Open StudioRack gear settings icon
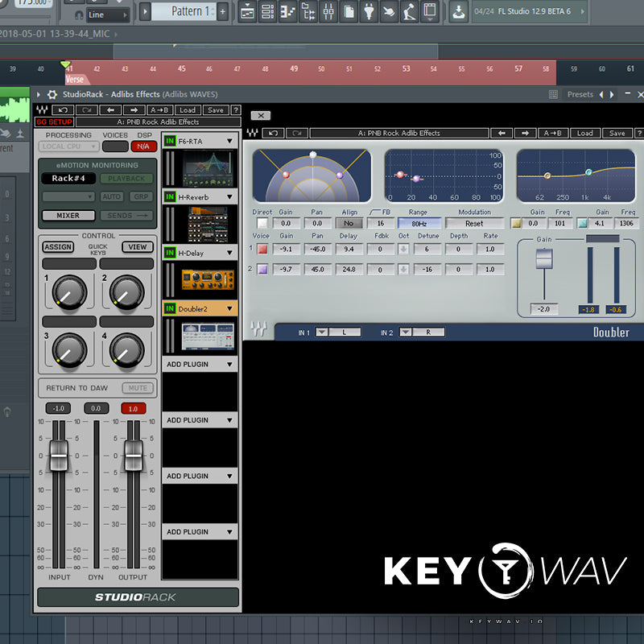This screenshot has width=644, height=644. (52, 94)
